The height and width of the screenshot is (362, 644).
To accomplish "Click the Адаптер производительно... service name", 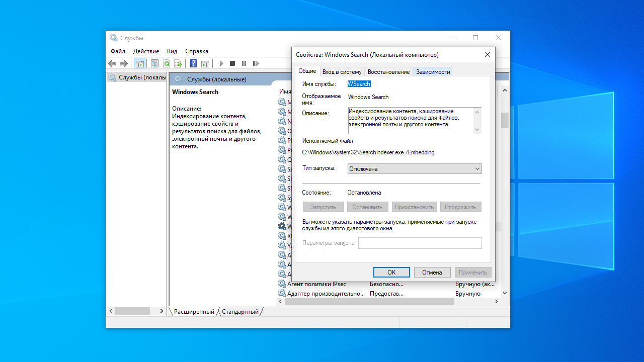I will [x=326, y=293].
